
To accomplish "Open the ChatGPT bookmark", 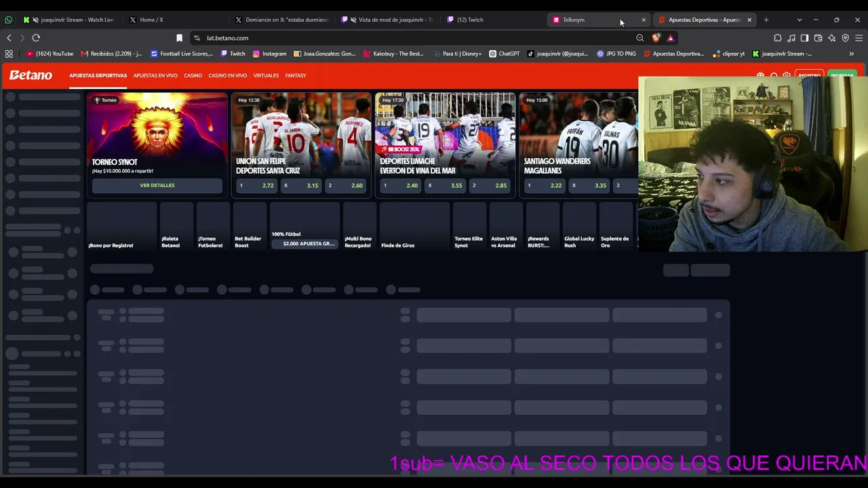I will (504, 54).
